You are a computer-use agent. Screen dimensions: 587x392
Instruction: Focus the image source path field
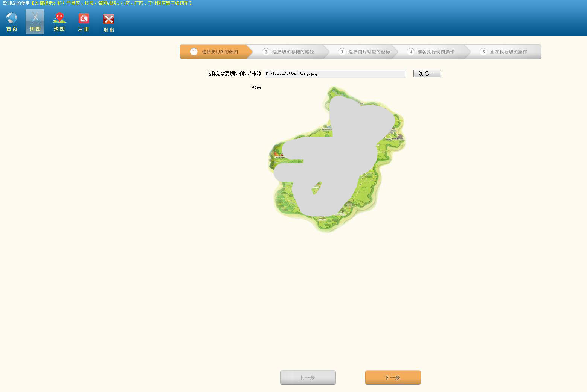click(335, 74)
